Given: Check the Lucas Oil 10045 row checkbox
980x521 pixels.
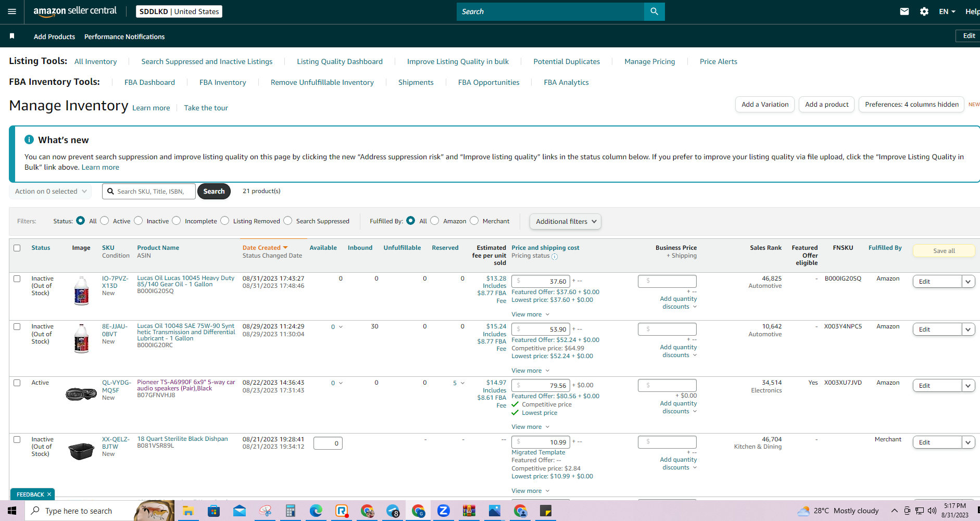Looking at the screenshot, I should click(17, 278).
